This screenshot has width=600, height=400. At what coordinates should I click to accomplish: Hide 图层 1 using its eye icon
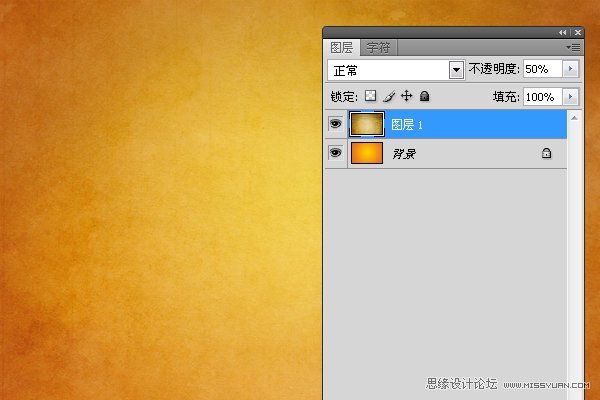tap(335, 125)
